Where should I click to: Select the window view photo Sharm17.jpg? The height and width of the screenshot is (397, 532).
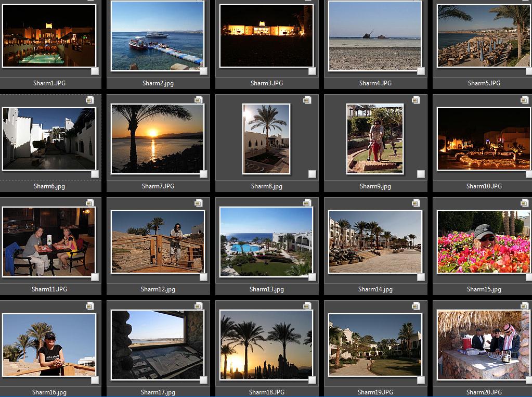pos(158,344)
